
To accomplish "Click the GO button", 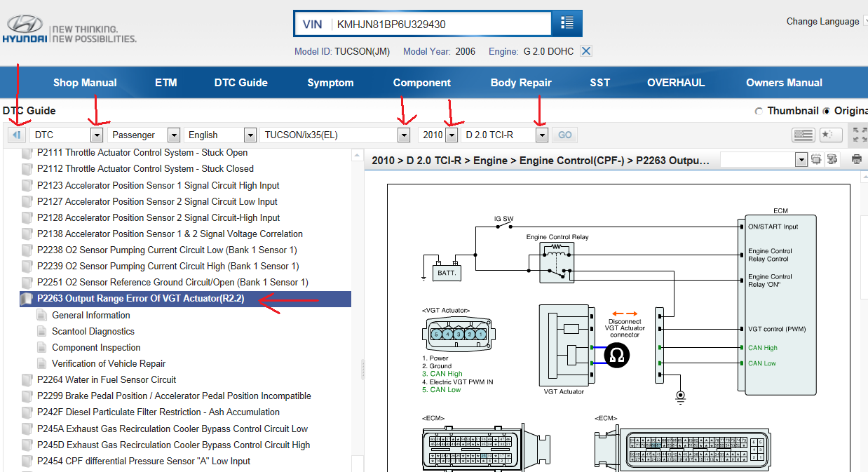I will click(565, 135).
